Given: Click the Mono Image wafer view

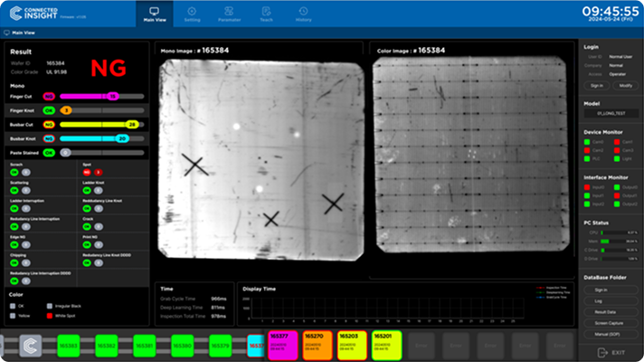Looking at the screenshot, I should pyautogui.click(x=260, y=159).
